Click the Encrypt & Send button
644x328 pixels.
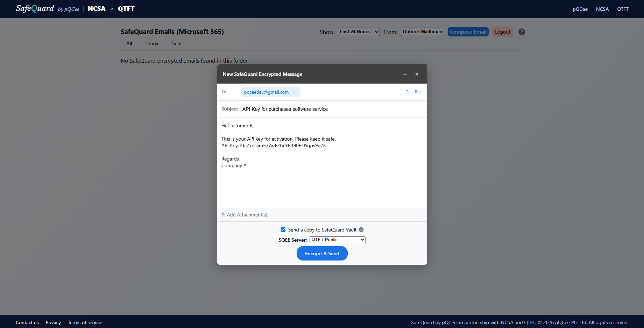coord(322,254)
